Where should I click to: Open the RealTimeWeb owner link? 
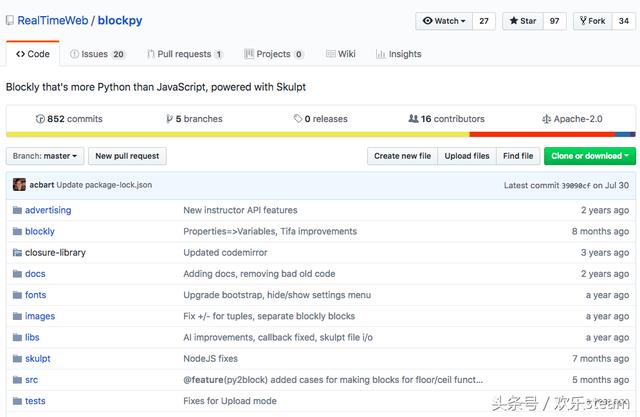click(x=53, y=20)
